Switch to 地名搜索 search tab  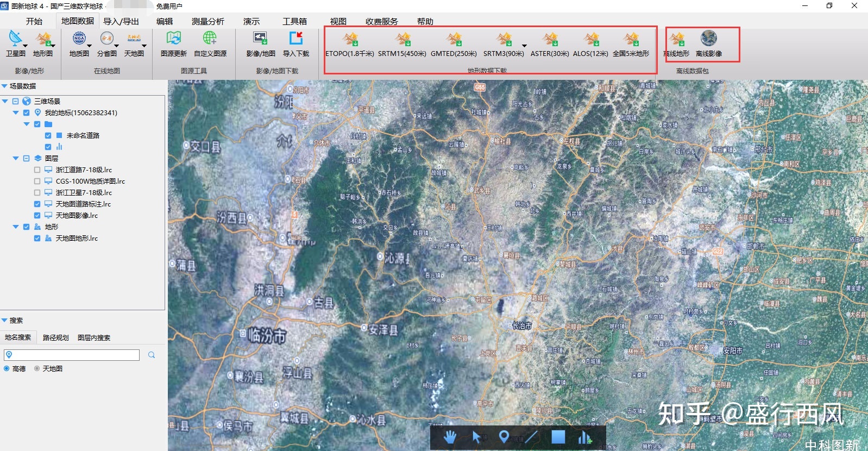coord(18,337)
